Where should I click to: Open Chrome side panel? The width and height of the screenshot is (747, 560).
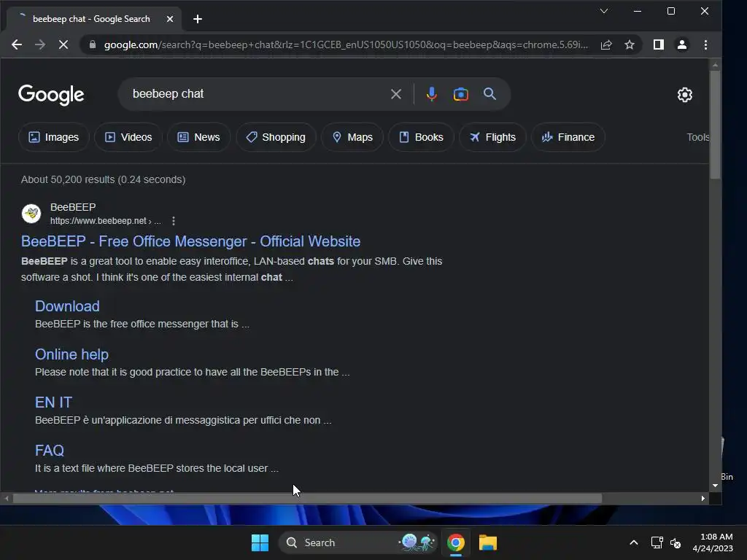(x=659, y=44)
